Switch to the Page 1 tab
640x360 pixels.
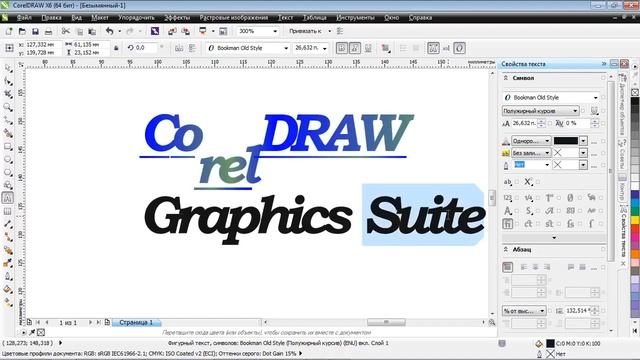136,322
